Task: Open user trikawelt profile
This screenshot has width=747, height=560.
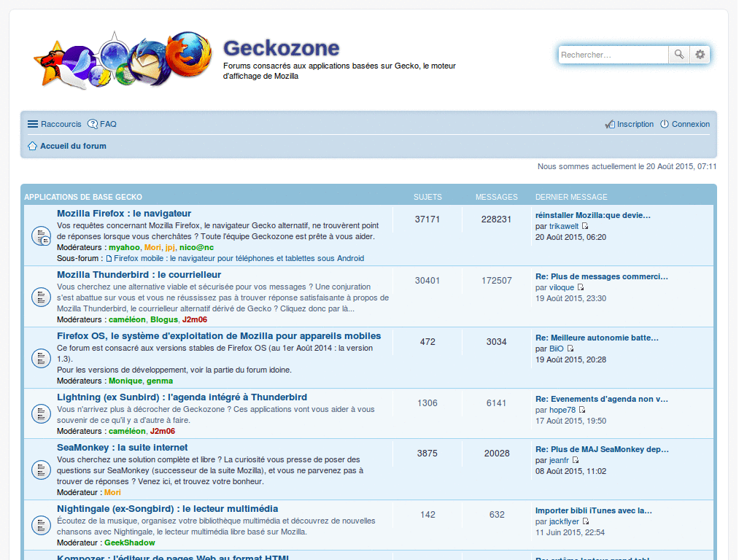Action: (x=564, y=227)
